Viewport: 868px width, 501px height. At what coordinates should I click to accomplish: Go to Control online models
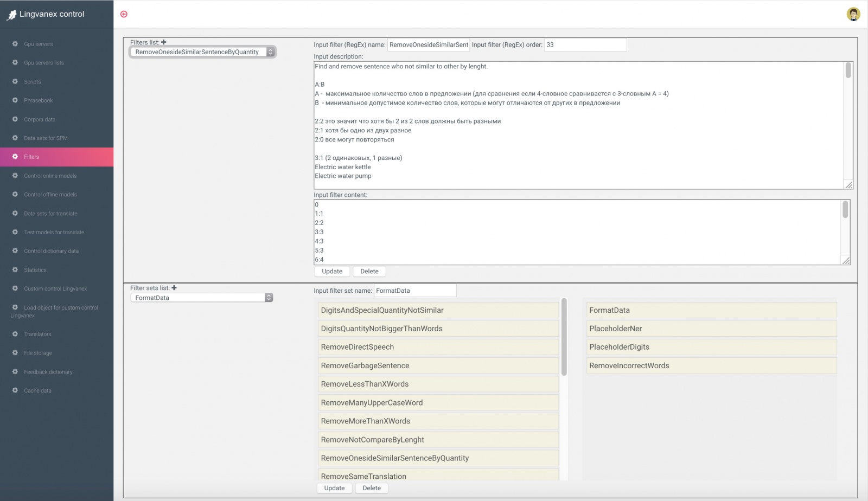50,176
